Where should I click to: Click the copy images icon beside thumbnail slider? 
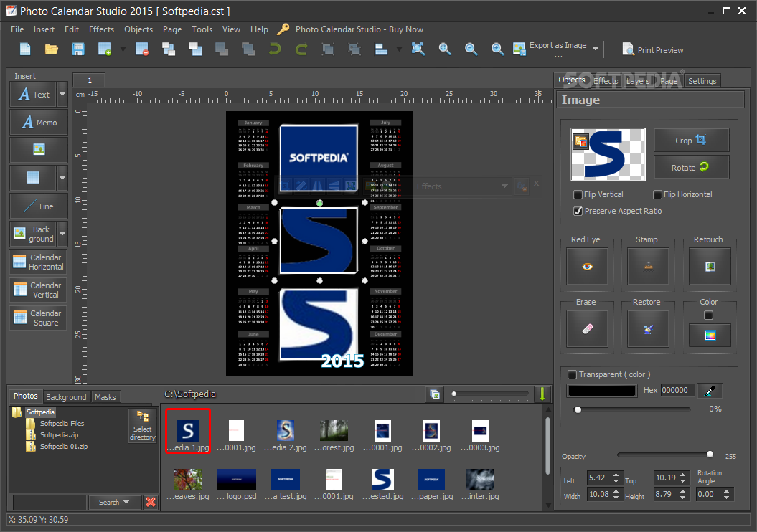(435, 394)
